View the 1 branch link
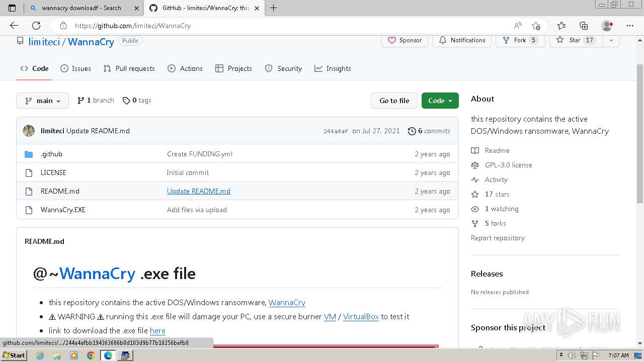644x362 pixels. (96, 101)
